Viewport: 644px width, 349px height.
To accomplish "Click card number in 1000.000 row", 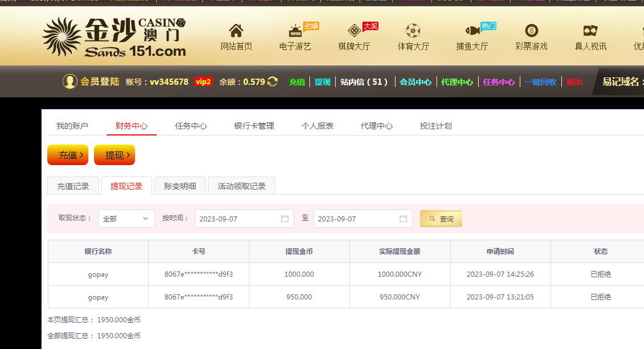I will [x=199, y=274].
